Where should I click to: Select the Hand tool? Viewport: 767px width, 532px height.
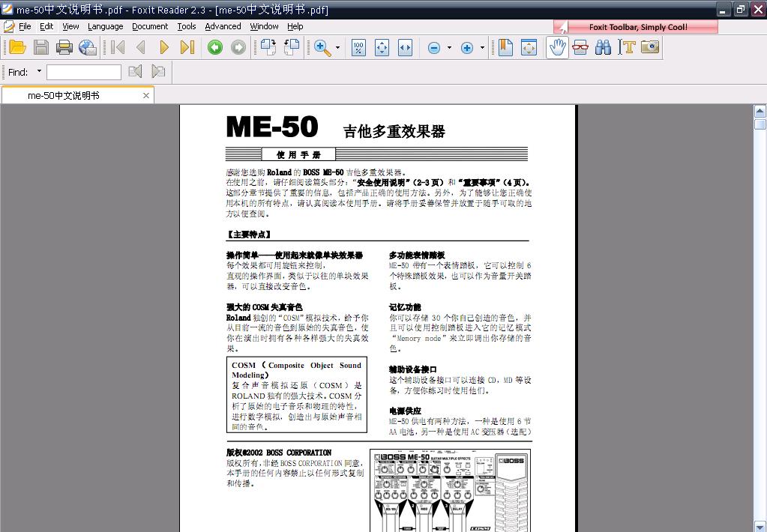[557, 47]
